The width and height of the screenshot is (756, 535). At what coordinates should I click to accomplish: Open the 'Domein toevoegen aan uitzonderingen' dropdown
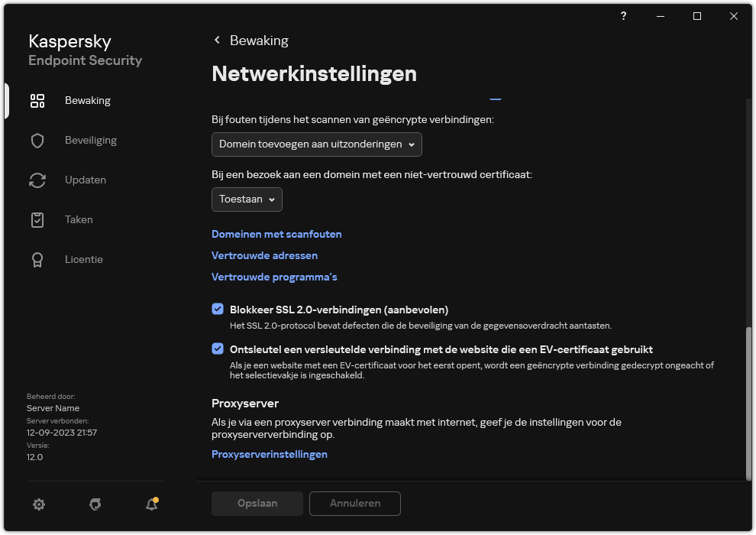click(316, 144)
